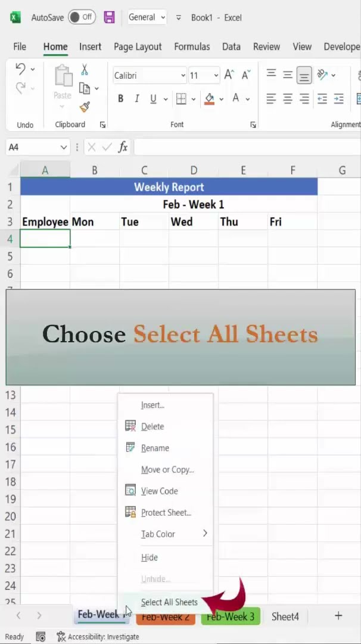Toggle Italic formatting
Viewport: 361px width, 644px height.
(137, 99)
